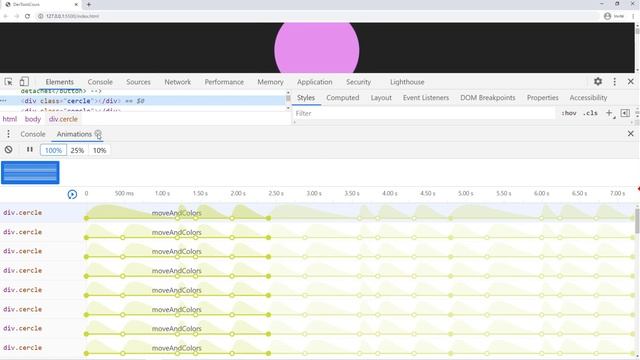
Task: Switch to the Sources tab
Action: pos(138,82)
